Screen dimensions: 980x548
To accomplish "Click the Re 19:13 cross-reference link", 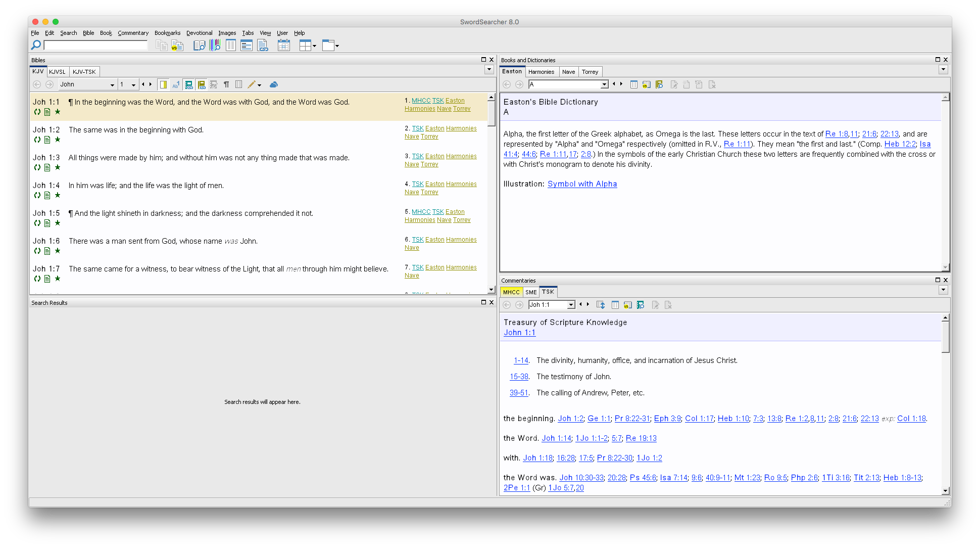I will [x=641, y=438].
